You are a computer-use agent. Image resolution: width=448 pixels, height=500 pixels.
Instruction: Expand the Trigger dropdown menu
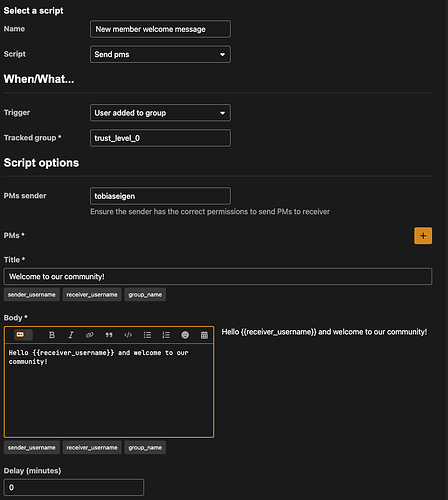[x=160, y=113]
